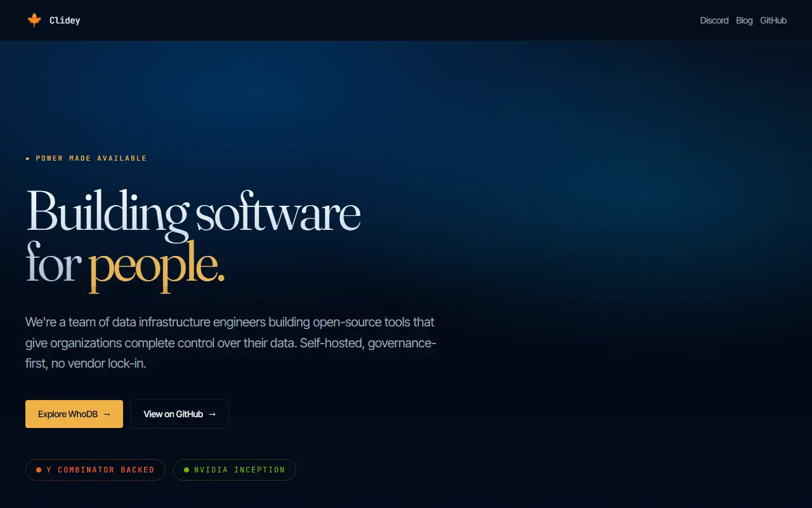
Task: Click the Explore WhoDB button
Action: click(x=74, y=414)
